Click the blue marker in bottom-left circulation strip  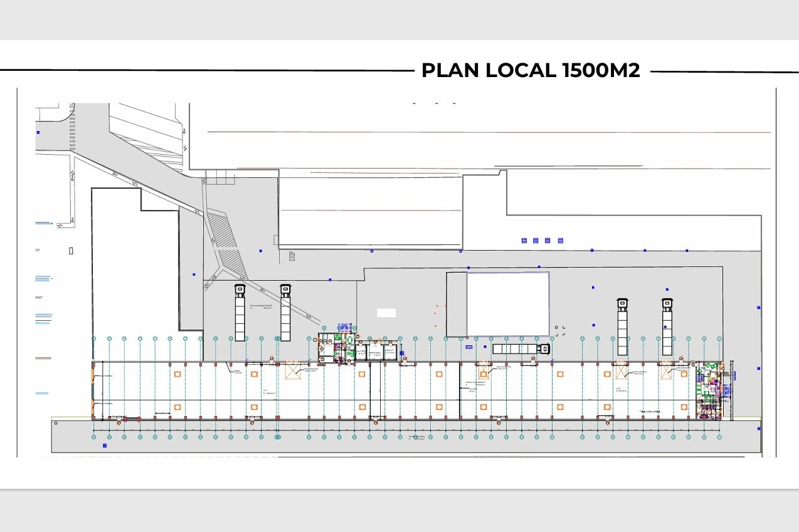(x=104, y=446)
